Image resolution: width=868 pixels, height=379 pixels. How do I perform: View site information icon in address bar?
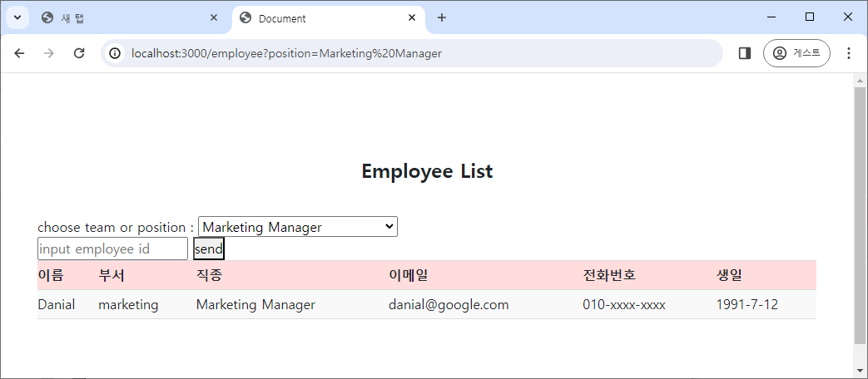115,53
